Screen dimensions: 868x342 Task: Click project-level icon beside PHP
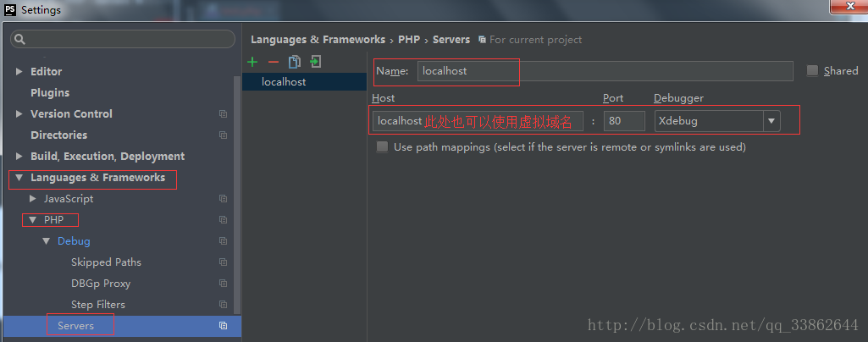point(223,220)
